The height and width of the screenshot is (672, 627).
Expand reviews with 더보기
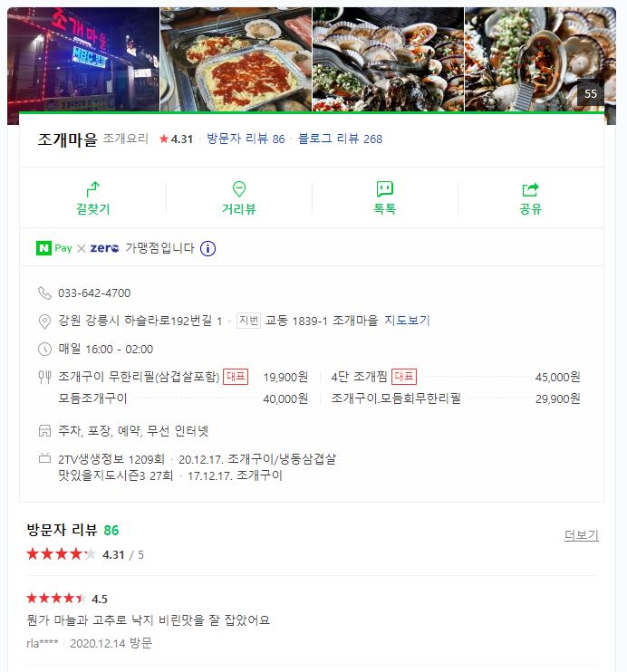point(581,535)
